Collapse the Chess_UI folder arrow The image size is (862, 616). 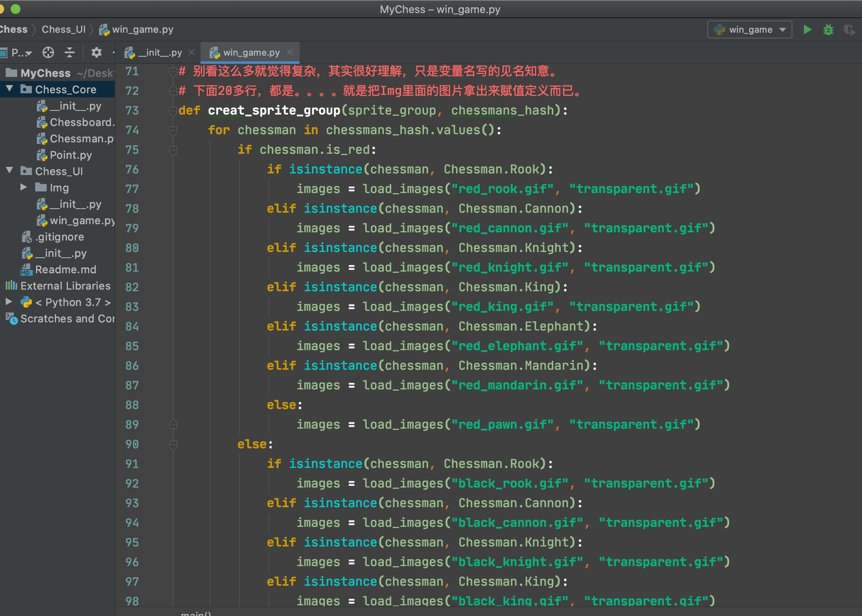(9, 171)
